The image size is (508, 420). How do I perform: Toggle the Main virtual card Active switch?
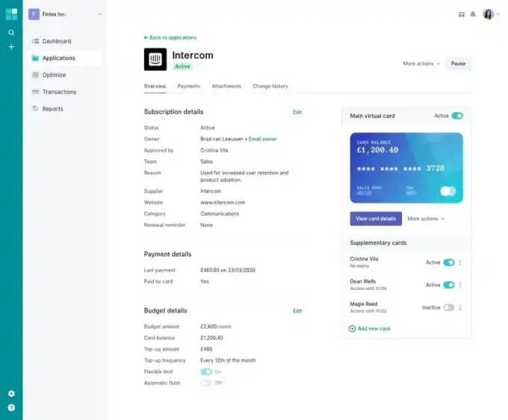tap(457, 116)
